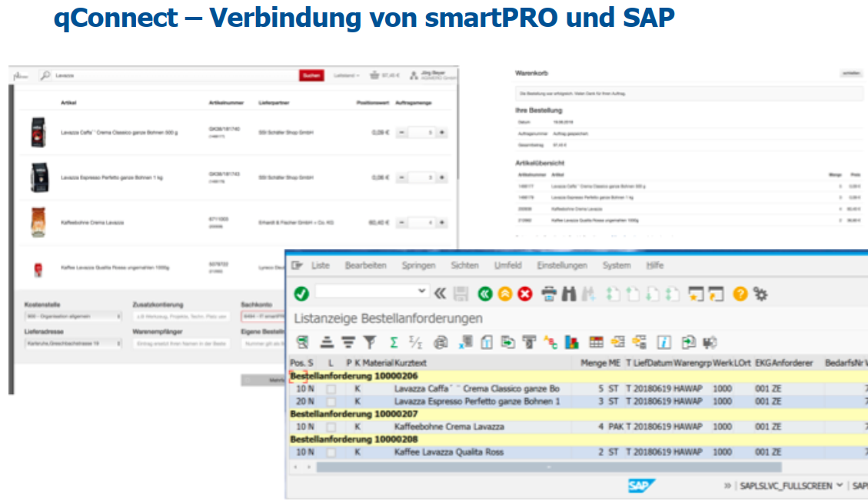The image size is (868, 501).
Task: Click the Sort ascending icon in list toolbar
Action: point(328,342)
